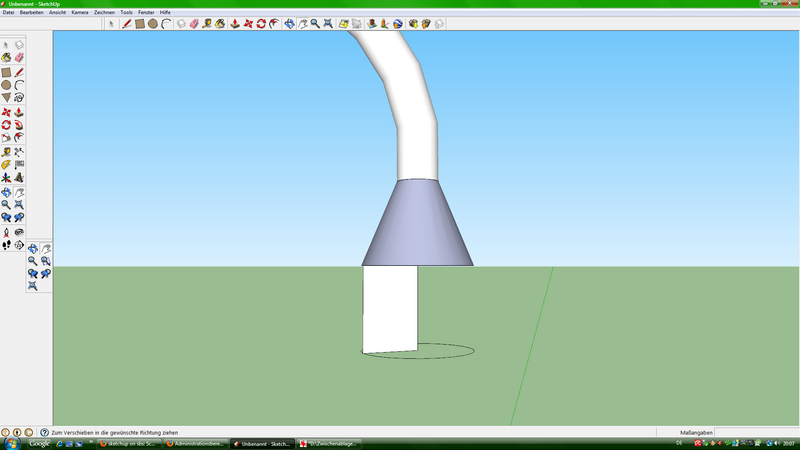Pick the Axes tool

tap(6, 177)
